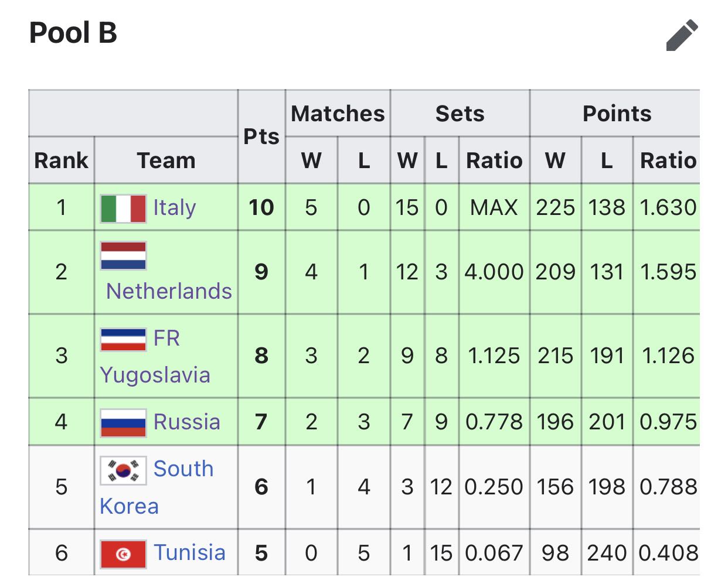Click the Sets column group header
The height and width of the screenshot is (584, 728).
pyautogui.click(x=460, y=114)
